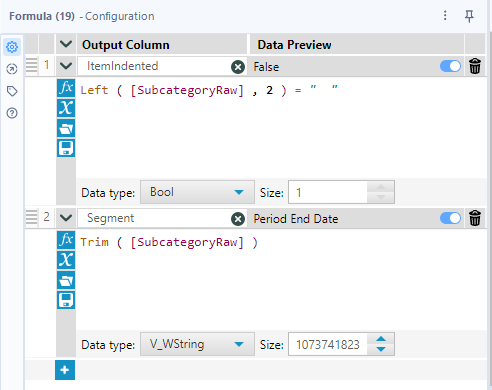492x390 pixels.
Task: Open panel options three-dot menu
Action: pyautogui.click(x=445, y=15)
